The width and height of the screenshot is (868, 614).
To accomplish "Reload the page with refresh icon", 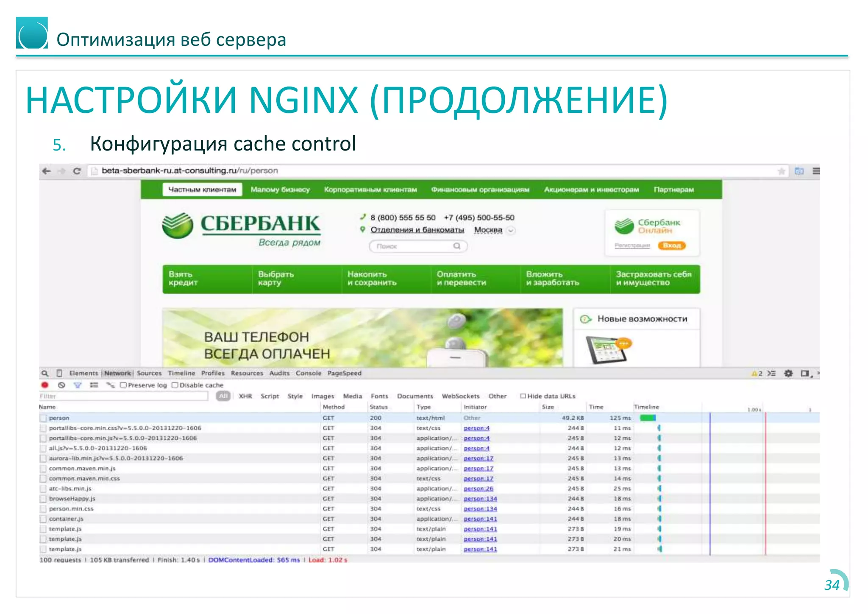I will pos(77,171).
